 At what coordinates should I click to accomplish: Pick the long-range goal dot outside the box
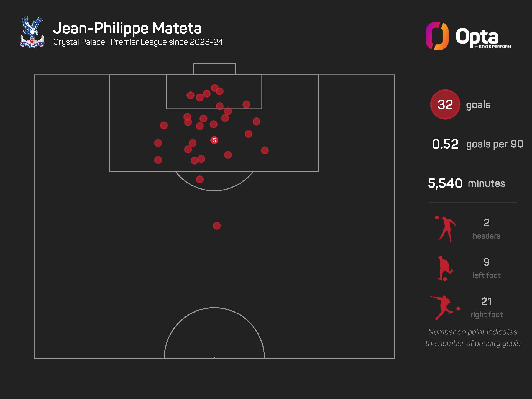click(x=217, y=226)
